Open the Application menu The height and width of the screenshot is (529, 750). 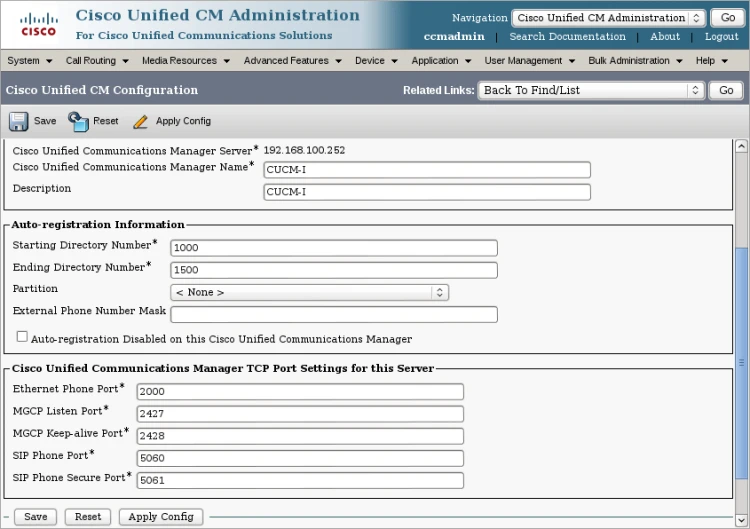441,61
